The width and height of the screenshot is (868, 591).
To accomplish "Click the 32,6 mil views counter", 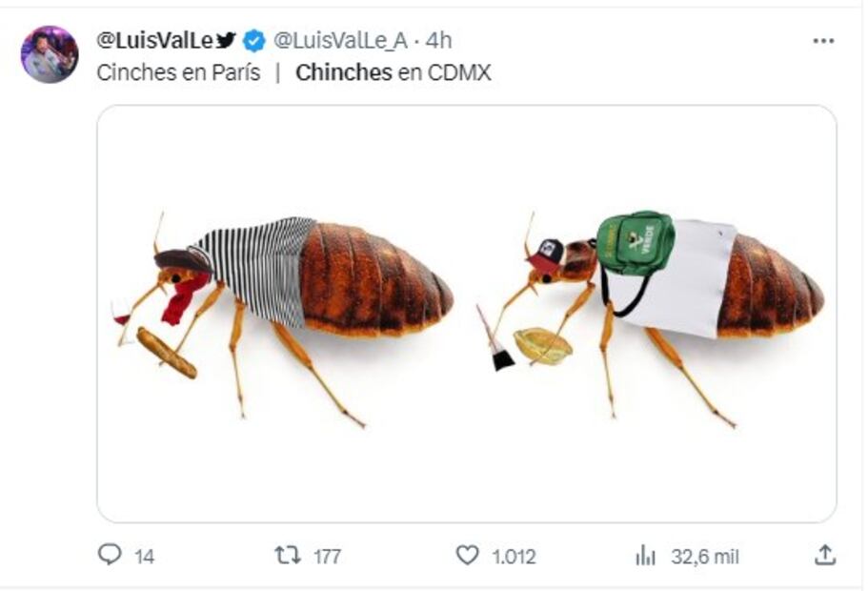I will coord(705,551).
